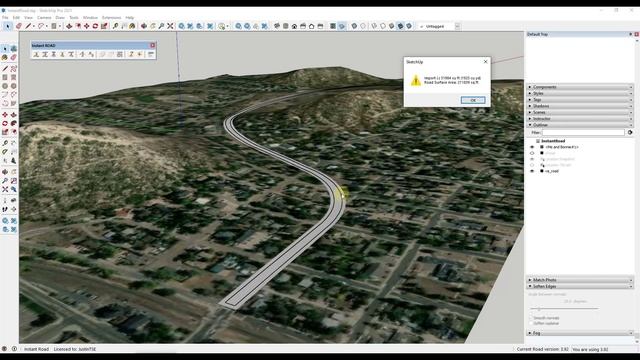Collapse the Outliner tray panel
The width and height of the screenshot is (640, 360).
(580, 125)
